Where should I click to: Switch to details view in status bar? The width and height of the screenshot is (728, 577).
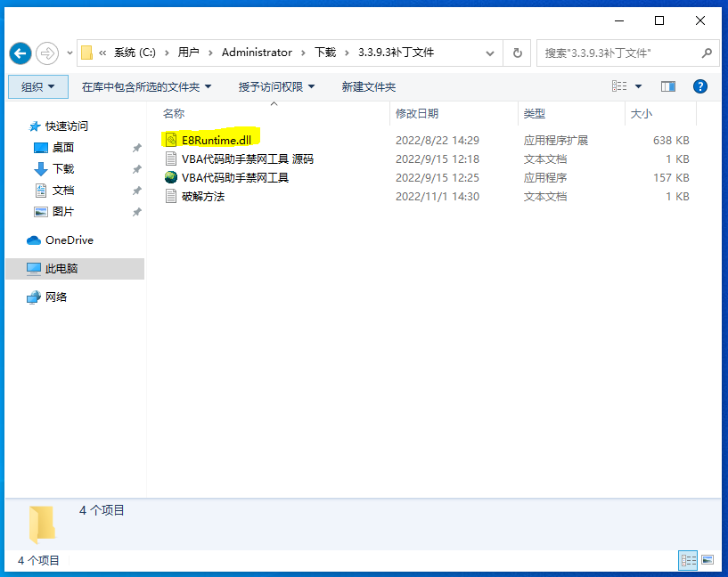pos(688,560)
